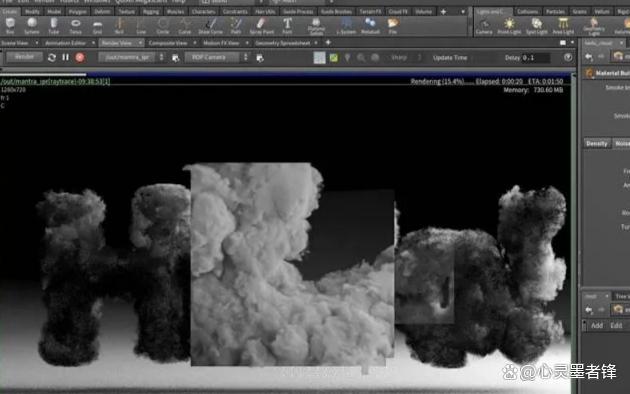The height and width of the screenshot is (394, 630).
Task: Expand the Animation Editor tab menu arrow
Action: [93, 43]
